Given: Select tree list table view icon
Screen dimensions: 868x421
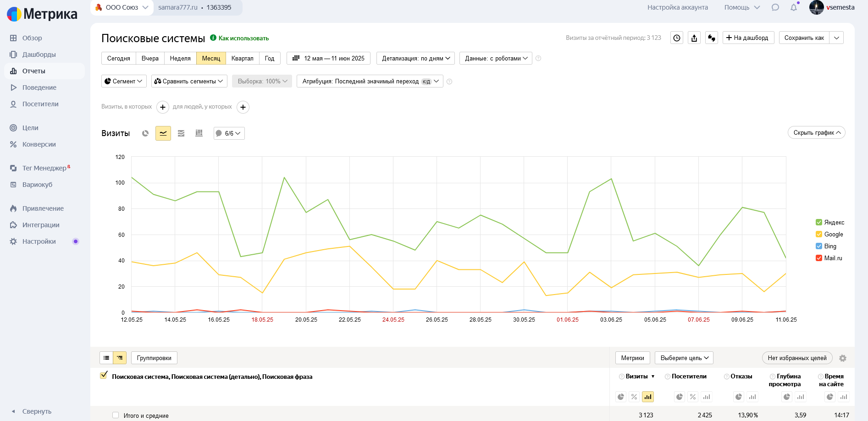Looking at the screenshot, I should (x=120, y=358).
